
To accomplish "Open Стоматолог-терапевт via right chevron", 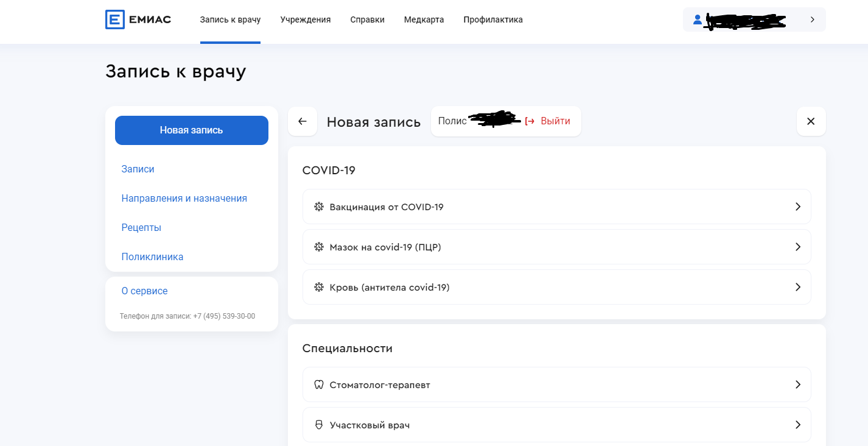I will [x=798, y=385].
